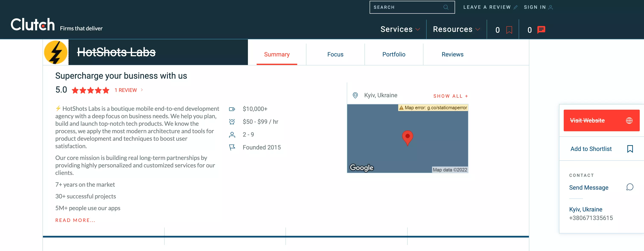This screenshot has height=251, width=644.
Task: Click the five-star rating stars
Action: pos(90,90)
